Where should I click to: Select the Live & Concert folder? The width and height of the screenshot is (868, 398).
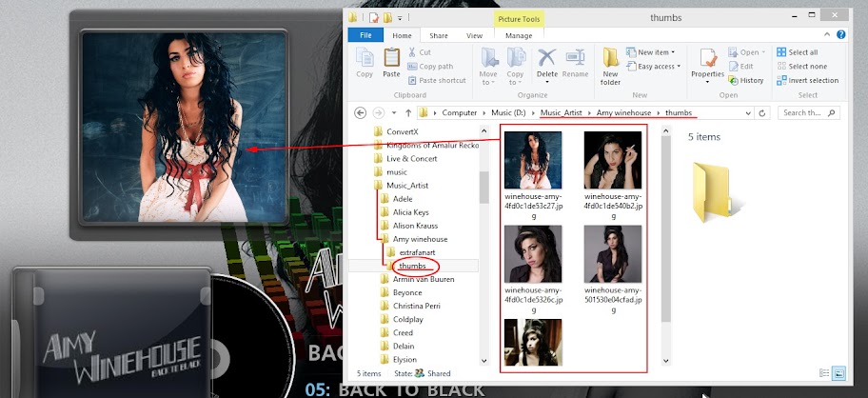[412, 158]
